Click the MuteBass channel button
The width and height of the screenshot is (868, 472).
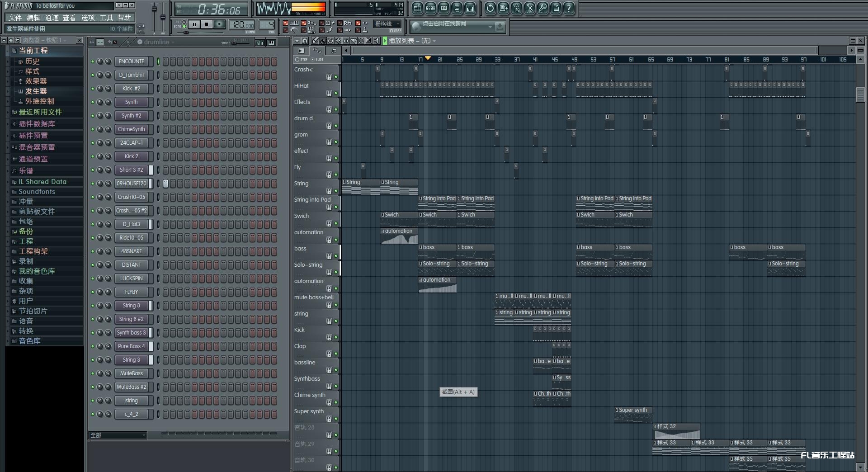coord(132,373)
